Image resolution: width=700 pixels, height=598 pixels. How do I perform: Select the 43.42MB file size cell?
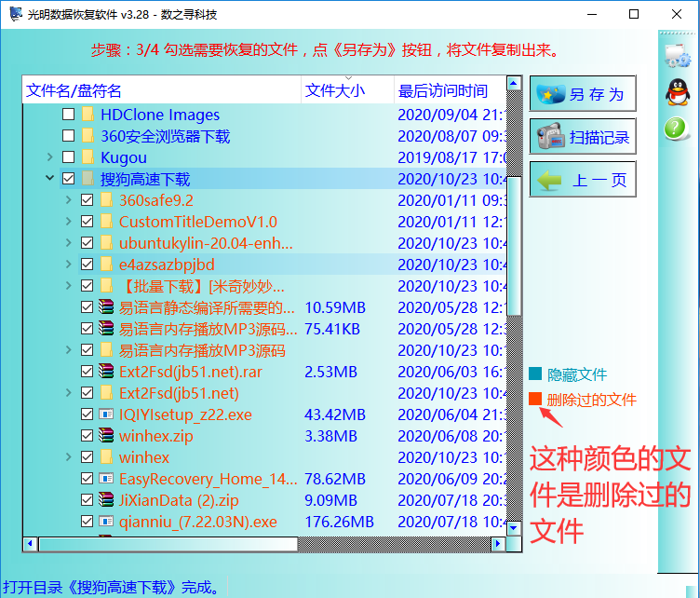click(335, 415)
